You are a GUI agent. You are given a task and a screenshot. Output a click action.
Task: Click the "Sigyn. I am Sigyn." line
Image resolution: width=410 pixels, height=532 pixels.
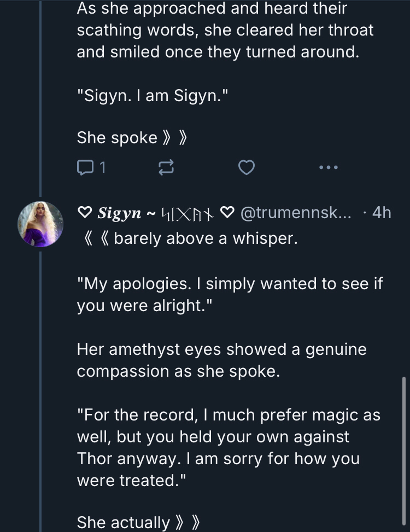[x=151, y=96]
